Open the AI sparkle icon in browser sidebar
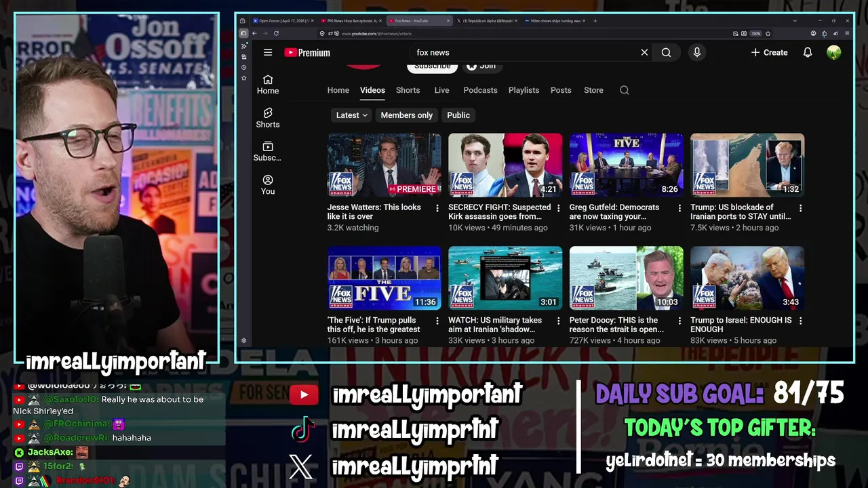This screenshot has height=488, width=868. pos(244,46)
